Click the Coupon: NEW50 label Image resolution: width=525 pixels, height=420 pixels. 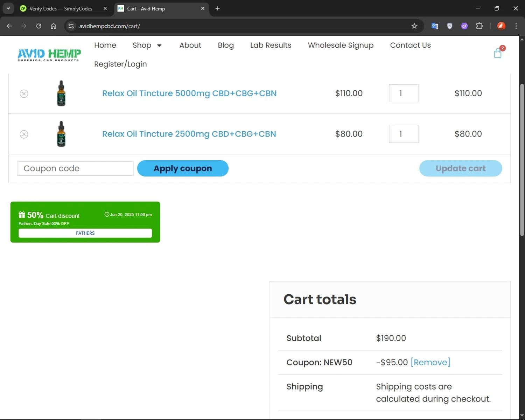(x=319, y=362)
